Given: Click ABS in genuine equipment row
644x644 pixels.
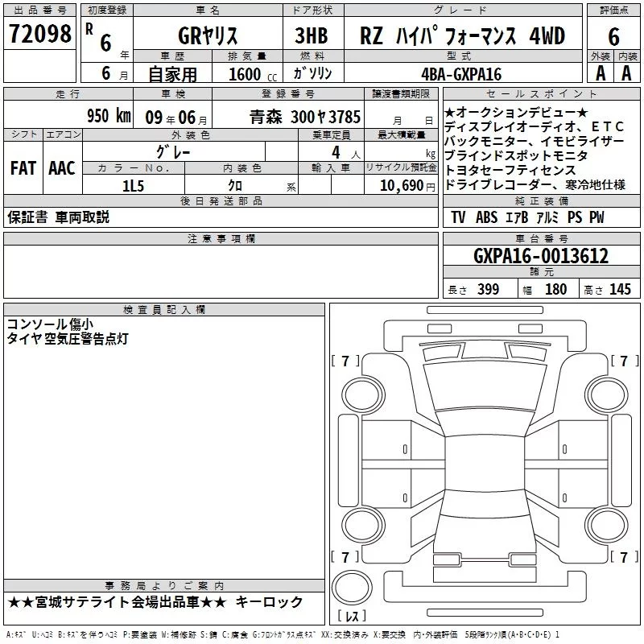Looking at the screenshot, I should tap(487, 217).
